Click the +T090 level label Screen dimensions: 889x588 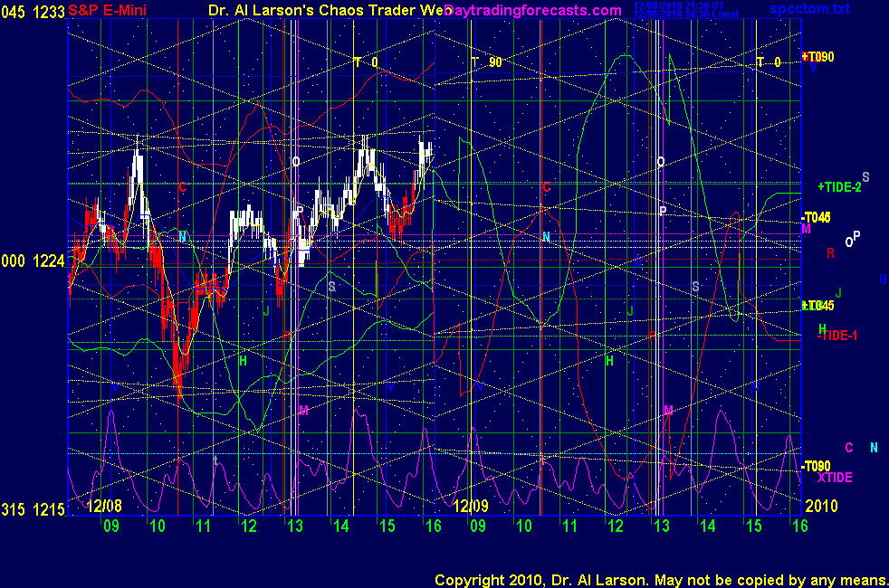click(818, 57)
